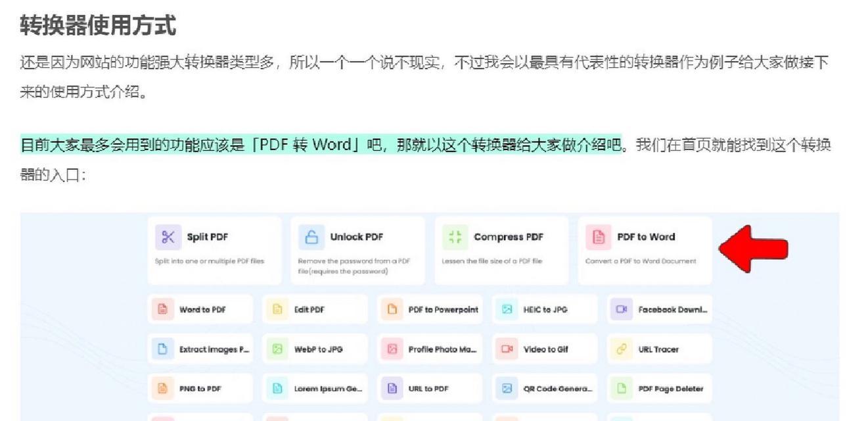The height and width of the screenshot is (421, 868).
Task: Click the PDF Page Deleter label text
Action: [671, 389]
